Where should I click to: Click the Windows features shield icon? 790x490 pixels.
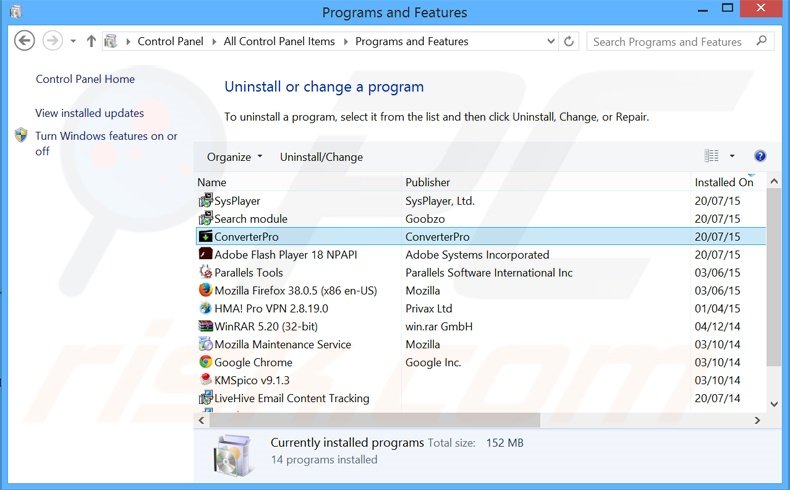pyautogui.click(x=21, y=135)
